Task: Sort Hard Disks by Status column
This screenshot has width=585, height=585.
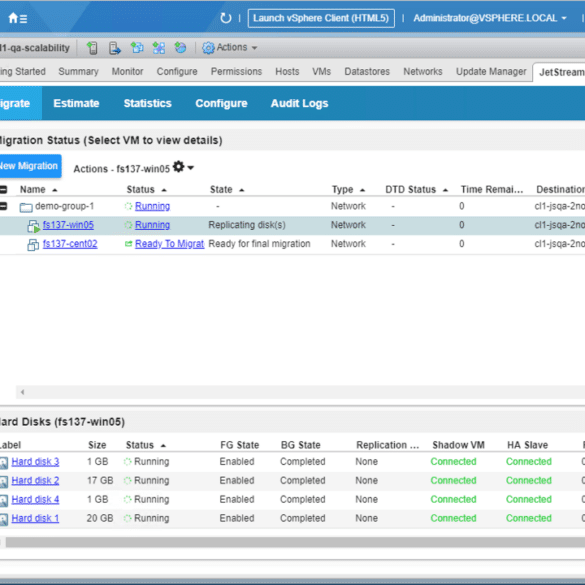Action: tap(146, 445)
